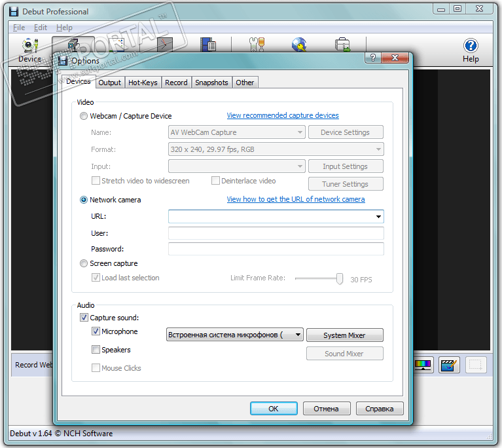
Task: Select the Network camera radio button
Action: 84,200
